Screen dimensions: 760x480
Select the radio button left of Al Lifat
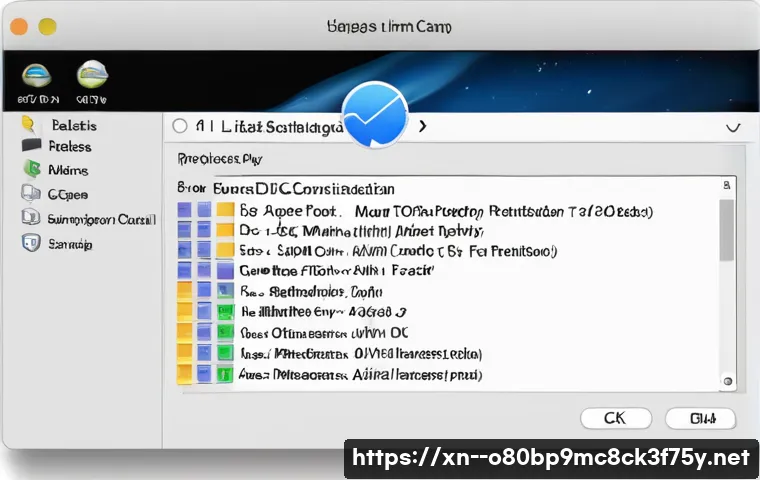(180, 127)
